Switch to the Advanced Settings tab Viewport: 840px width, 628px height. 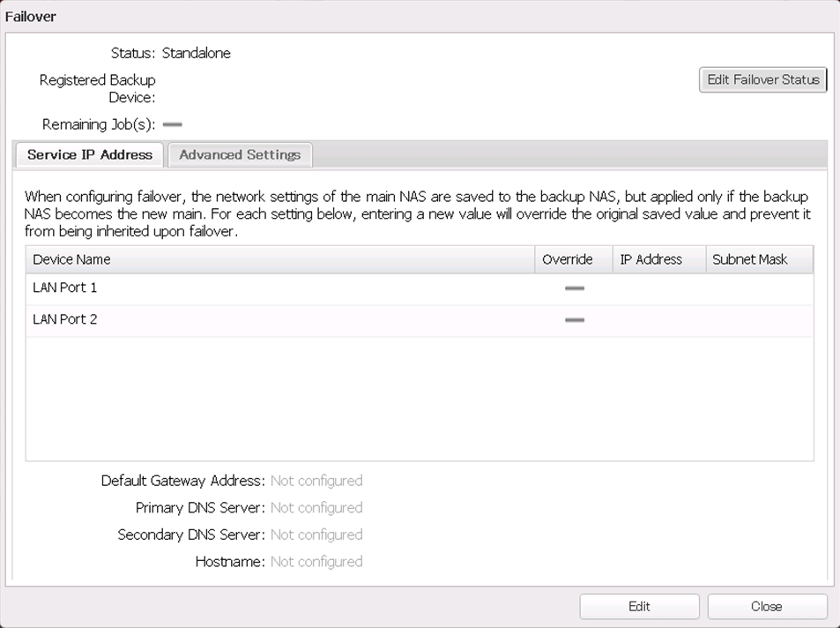click(240, 154)
